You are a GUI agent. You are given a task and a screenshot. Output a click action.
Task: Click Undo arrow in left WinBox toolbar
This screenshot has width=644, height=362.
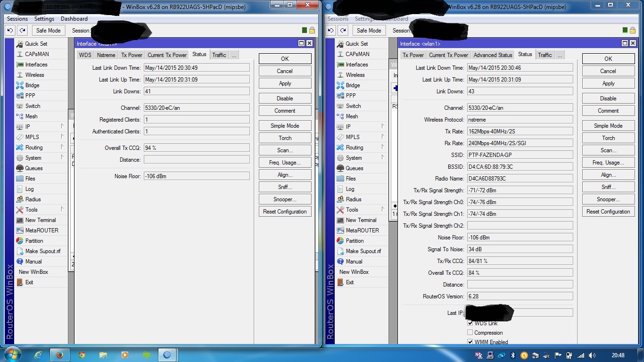[10, 30]
